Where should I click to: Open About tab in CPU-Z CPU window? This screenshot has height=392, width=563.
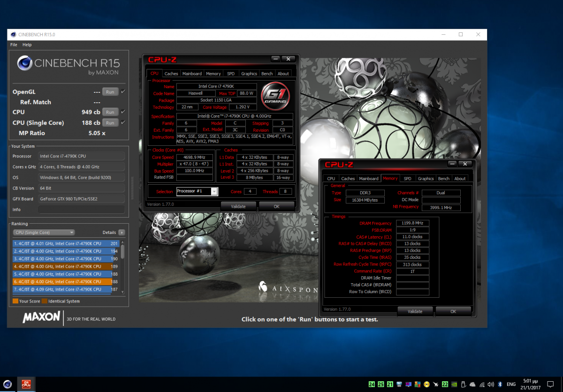[x=283, y=74]
